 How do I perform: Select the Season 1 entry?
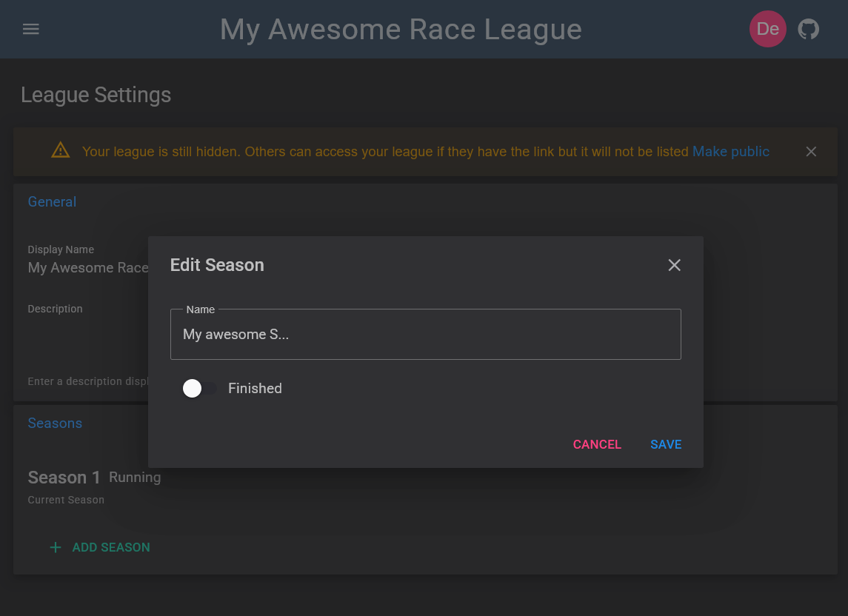tap(64, 478)
